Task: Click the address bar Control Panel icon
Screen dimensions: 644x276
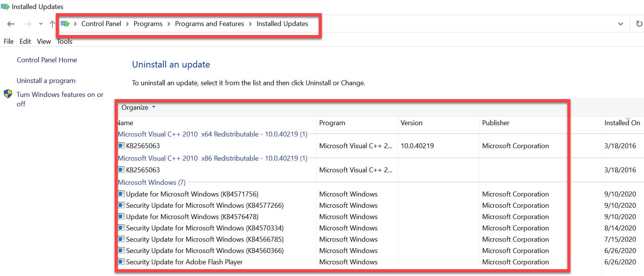Action: pos(65,24)
